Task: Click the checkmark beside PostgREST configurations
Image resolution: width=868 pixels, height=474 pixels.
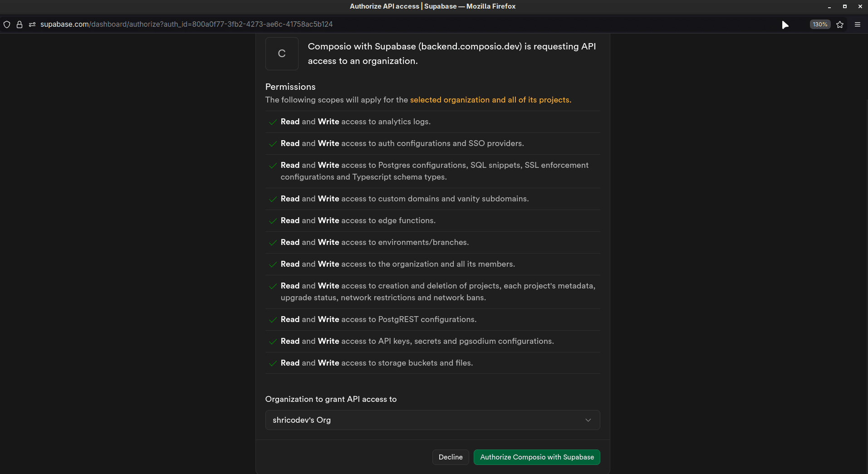Action: pyautogui.click(x=273, y=320)
